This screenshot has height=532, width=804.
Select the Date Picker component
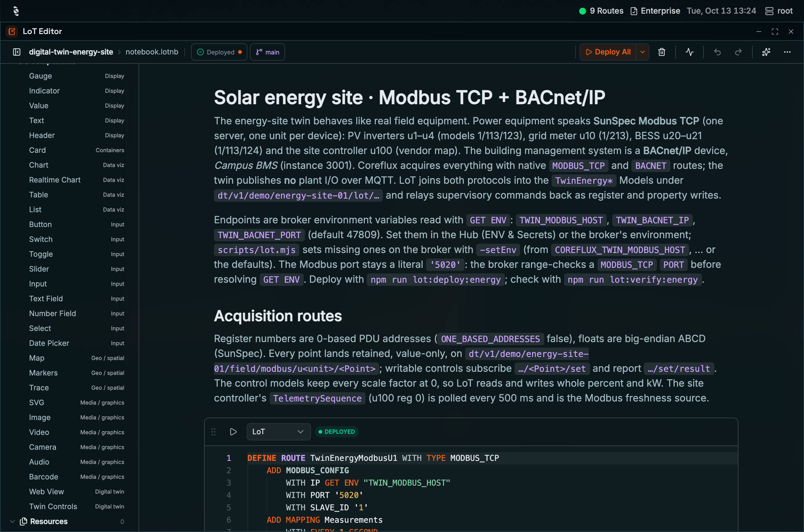[x=76, y=343]
